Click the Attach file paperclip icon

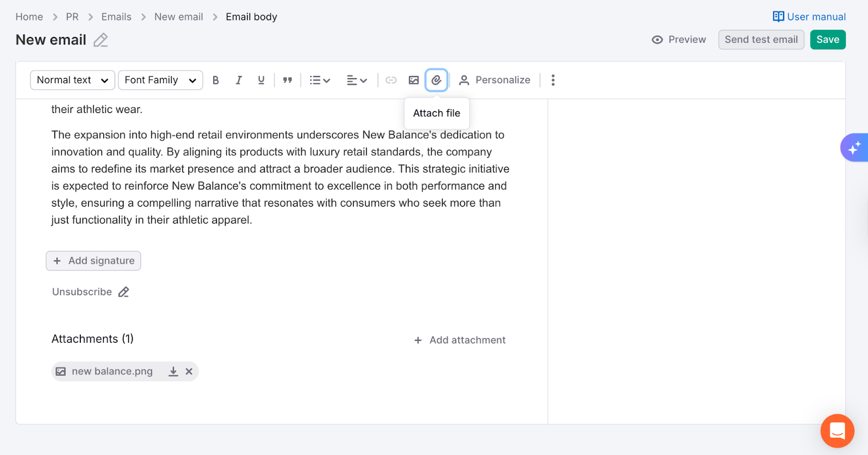(436, 80)
